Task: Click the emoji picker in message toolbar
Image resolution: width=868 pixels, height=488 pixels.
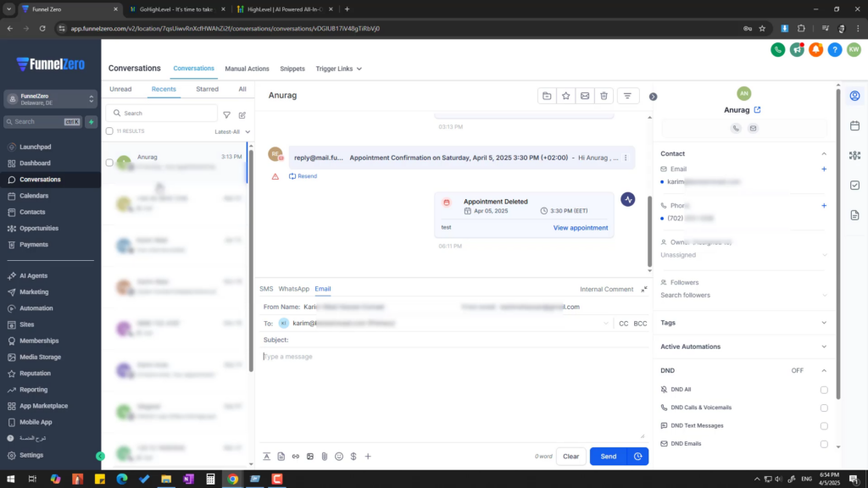Action: (339, 457)
